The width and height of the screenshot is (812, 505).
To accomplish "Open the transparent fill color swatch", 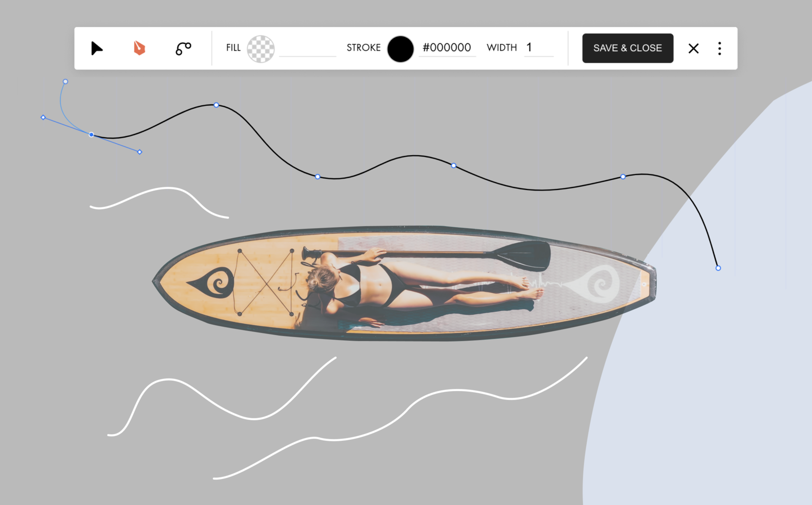I will [261, 49].
